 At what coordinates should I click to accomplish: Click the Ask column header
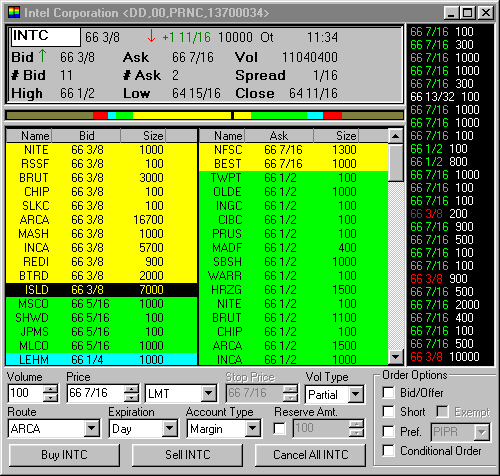click(x=279, y=136)
